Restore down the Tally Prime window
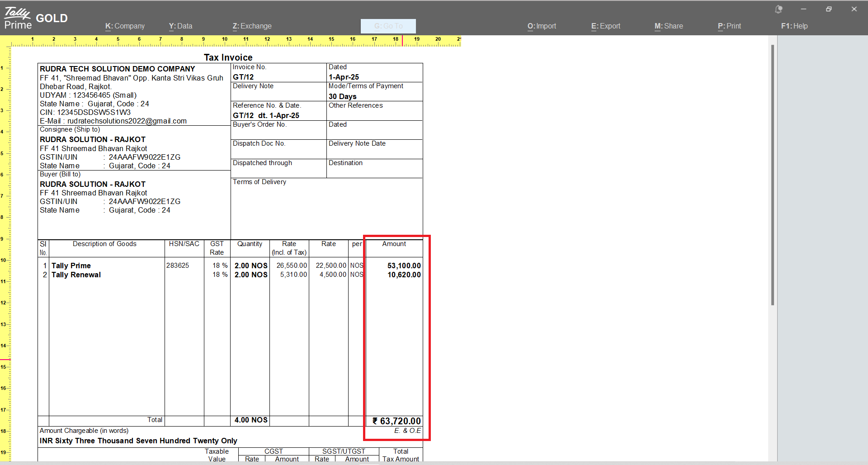868x465 pixels. (x=829, y=9)
